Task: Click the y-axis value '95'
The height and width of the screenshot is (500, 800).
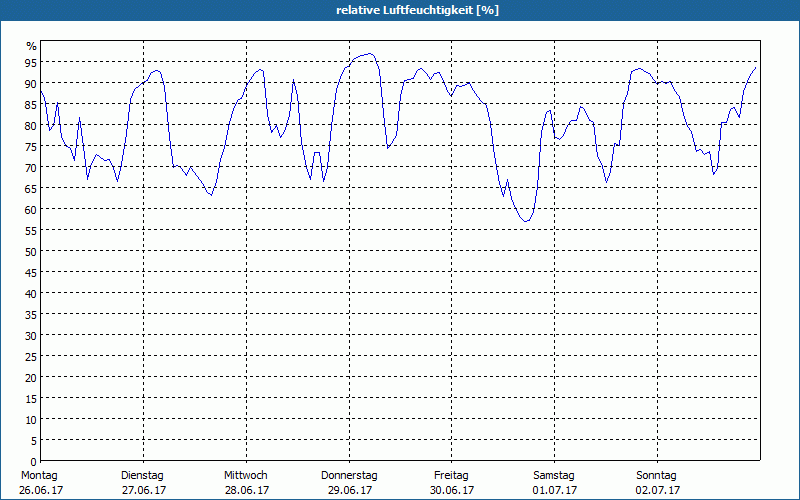Action: [x=31, y=62]
